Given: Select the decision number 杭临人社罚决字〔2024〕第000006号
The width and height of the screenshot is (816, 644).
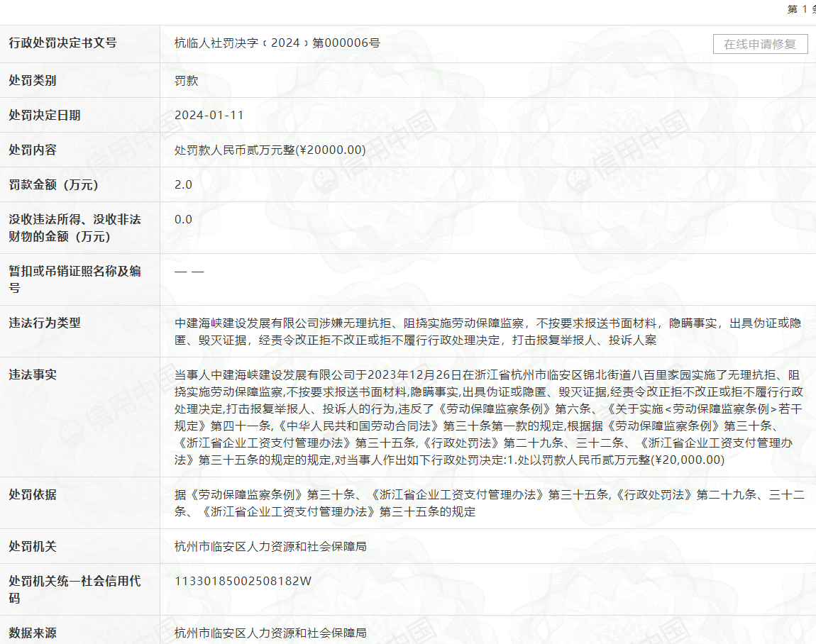Looking at the screenshot, I should (277, 43).
